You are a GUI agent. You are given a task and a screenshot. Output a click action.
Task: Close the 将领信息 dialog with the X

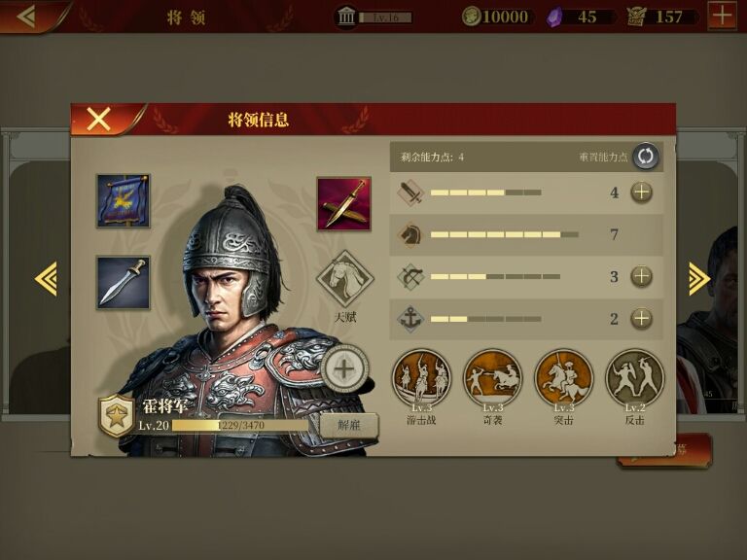click(98, 119)
